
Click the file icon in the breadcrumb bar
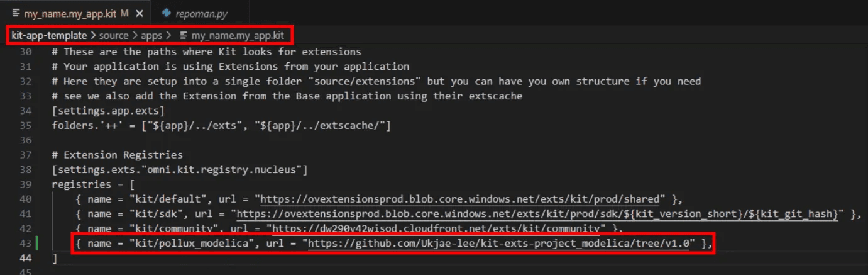[x=184, y=36]
